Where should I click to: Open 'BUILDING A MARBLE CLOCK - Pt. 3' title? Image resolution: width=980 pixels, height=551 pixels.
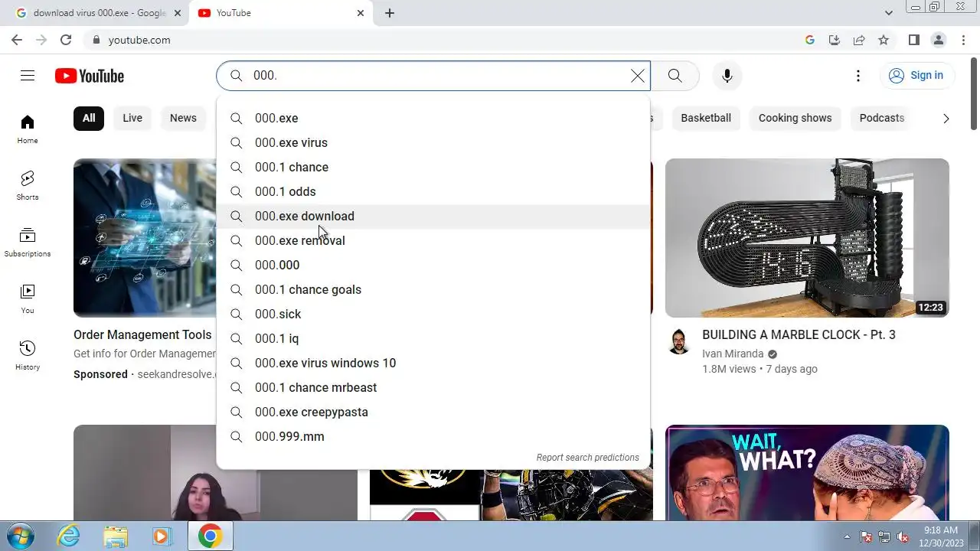point(799,334)
